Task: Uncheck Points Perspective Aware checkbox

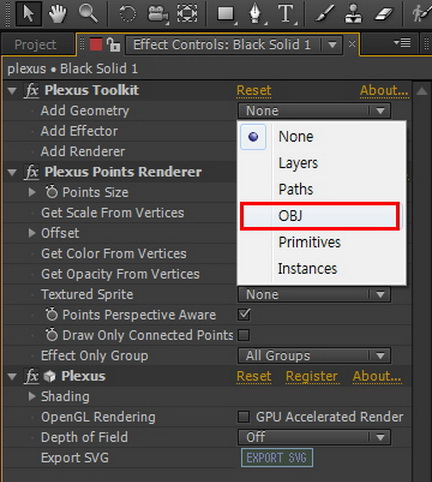Action: pos(244,315)
